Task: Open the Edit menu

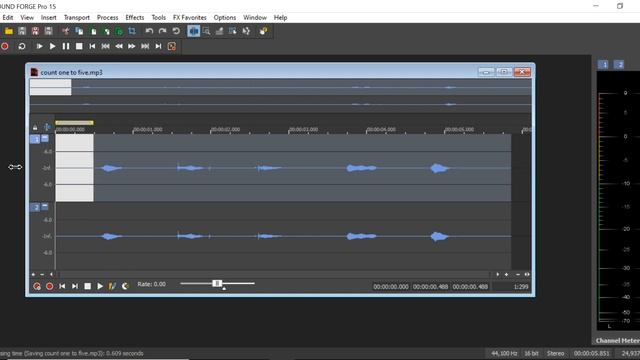Action: 8,18
